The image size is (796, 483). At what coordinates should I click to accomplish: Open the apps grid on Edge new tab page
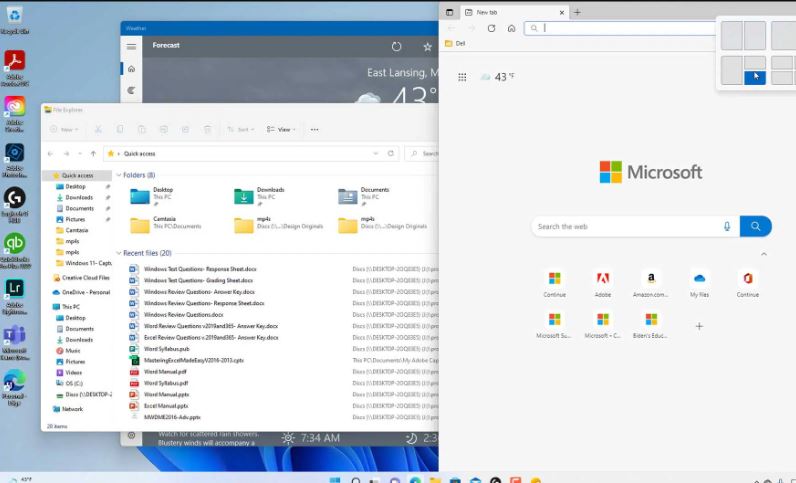462,77
